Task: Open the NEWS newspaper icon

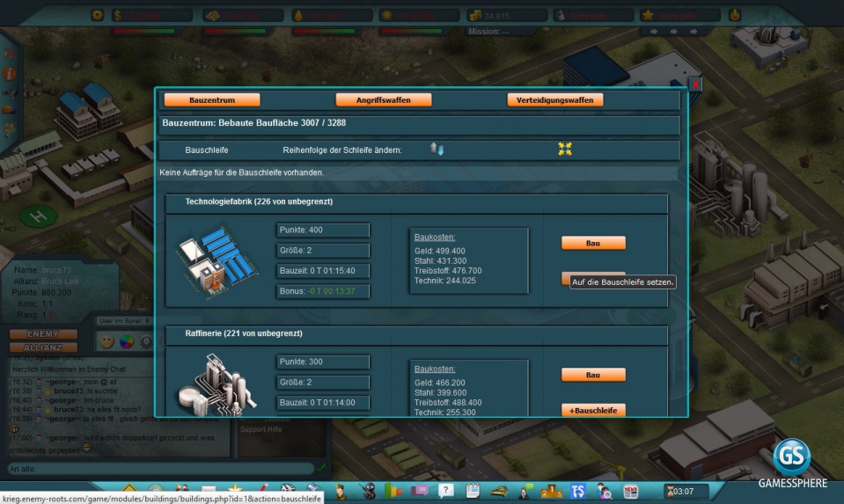Action: click(631, 492)
